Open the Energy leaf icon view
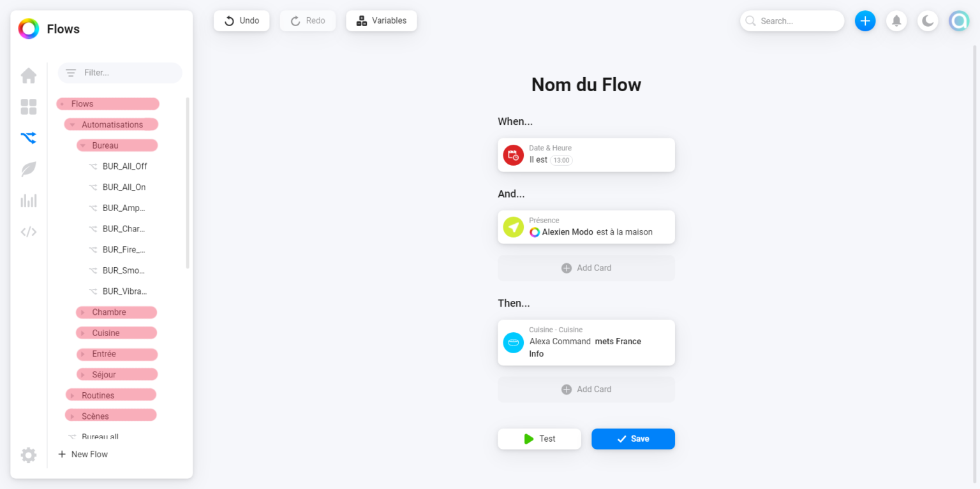 [x=28, y=169]
